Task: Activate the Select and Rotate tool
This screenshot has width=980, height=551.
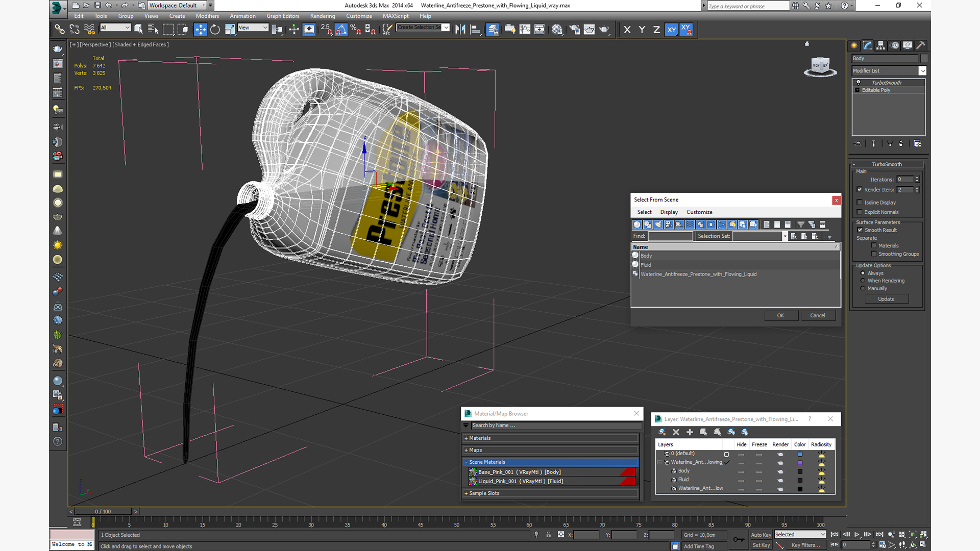Action: [215, 29]
